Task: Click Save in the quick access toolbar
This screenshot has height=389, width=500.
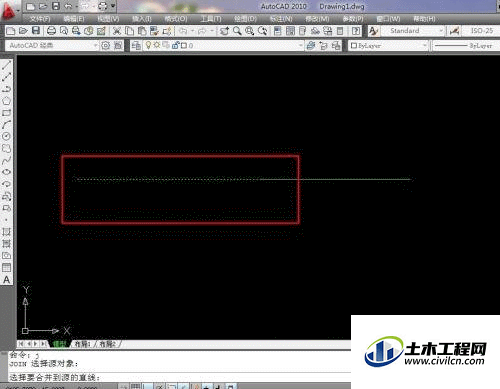Action: pyautogui.click(x=56, y=6)
